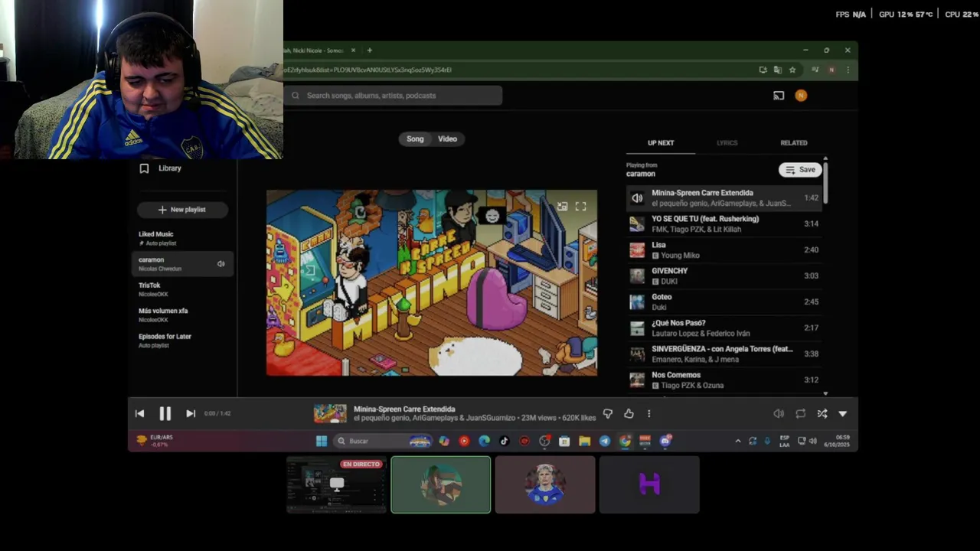This screenshot has height=551, width=980.
Task: Click the GIVENCHY album thumbnail
Action: click(637, 276)
